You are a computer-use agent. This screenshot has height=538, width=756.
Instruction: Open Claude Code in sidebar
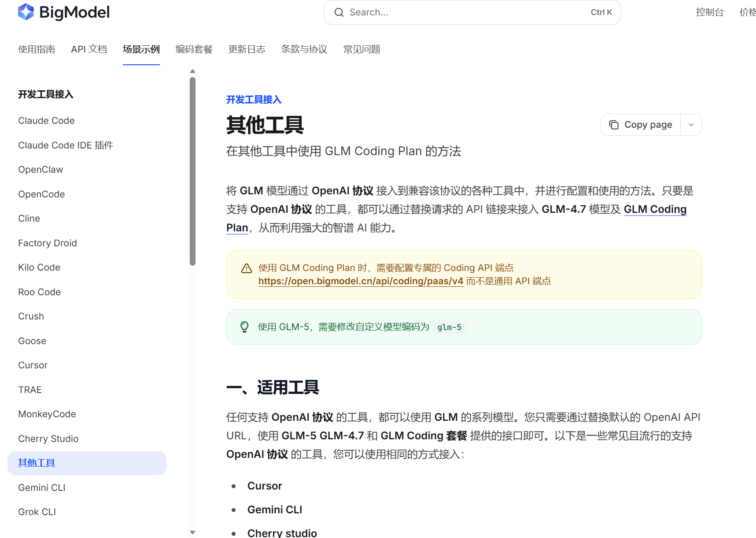46,121
